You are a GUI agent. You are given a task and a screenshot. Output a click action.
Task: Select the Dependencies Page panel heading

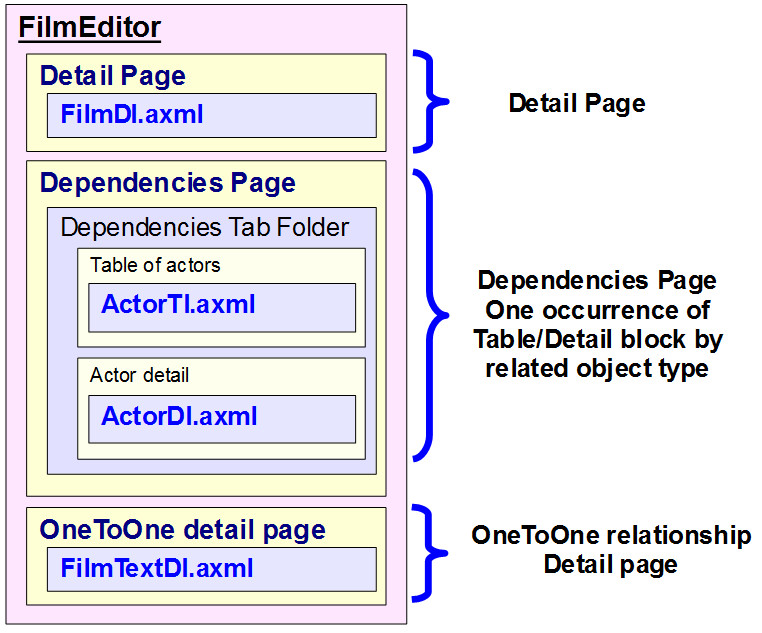[167, 184]
